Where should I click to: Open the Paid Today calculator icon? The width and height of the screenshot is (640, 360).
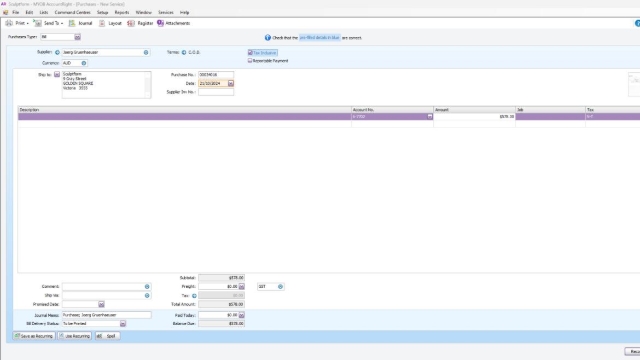pyautogui.click(x=242, y=315)
